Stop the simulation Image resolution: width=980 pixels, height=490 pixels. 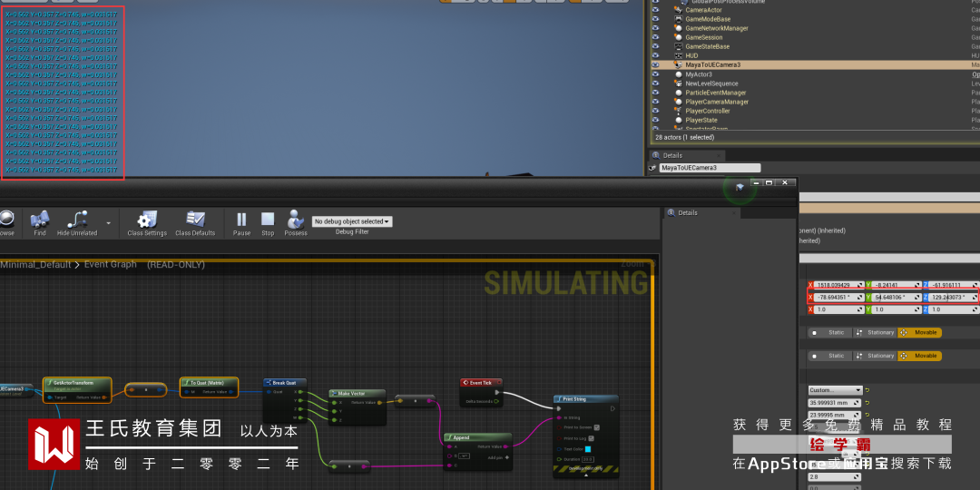[x=268, y=223]
